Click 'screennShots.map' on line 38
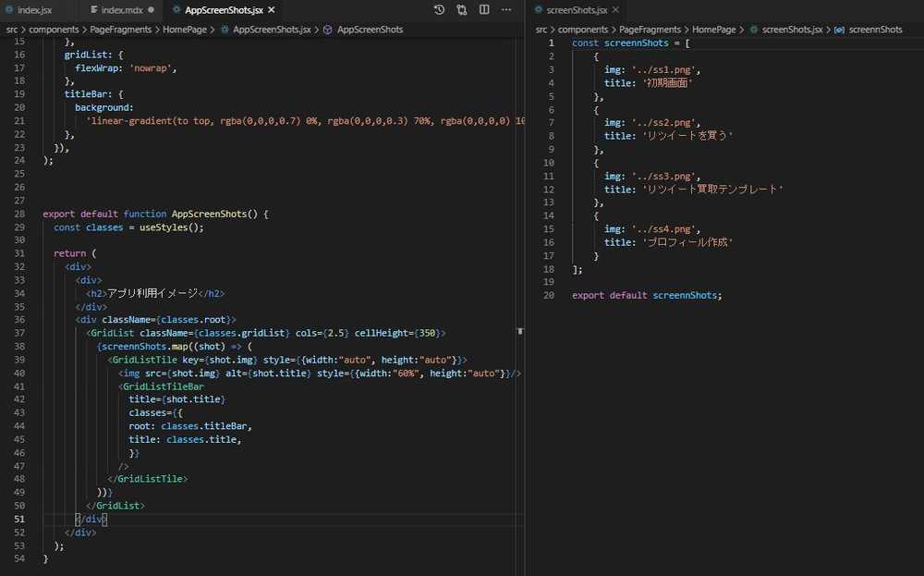Image resolution: width=924 pixels, height=576 pixels. [x=145, y=347]
